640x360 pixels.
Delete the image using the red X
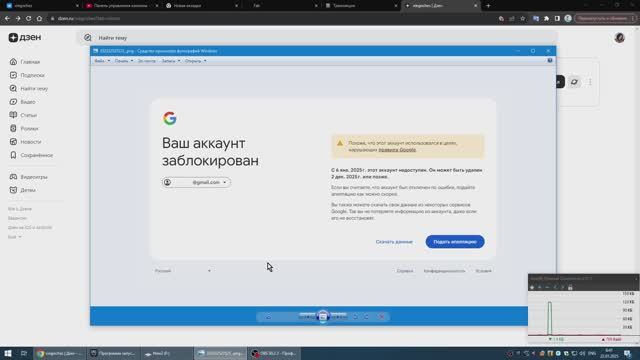pos(382,317)
